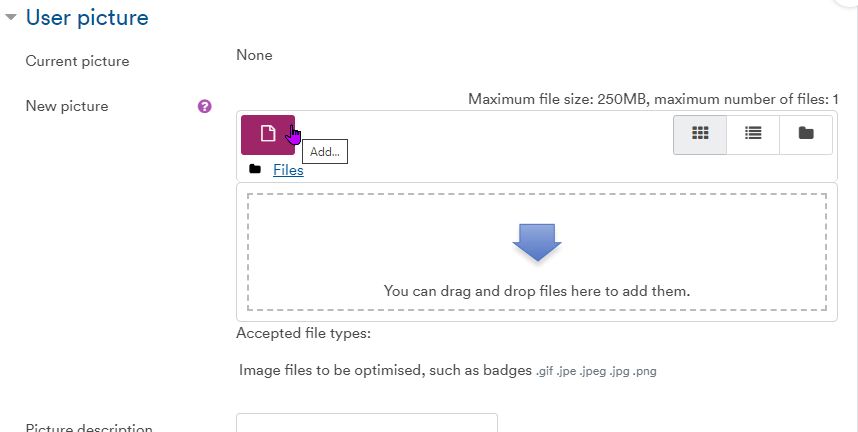The image size is (858, 432).
Task: Click the Add file document icon button
Action: (x=267, y=134)
